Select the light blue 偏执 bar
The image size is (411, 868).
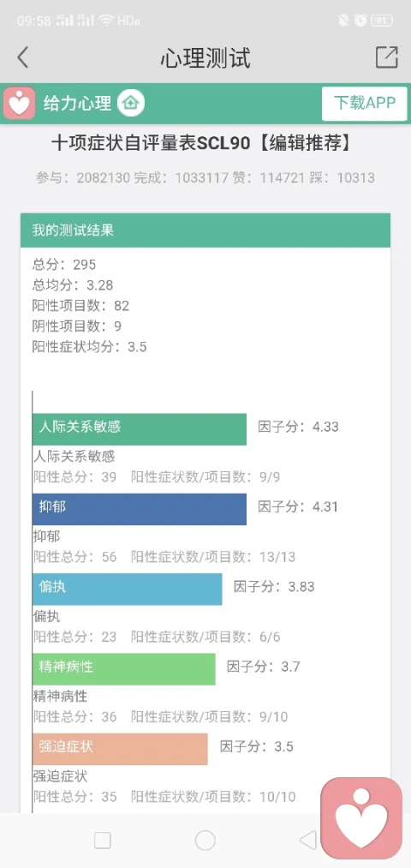tap(128, 589)
